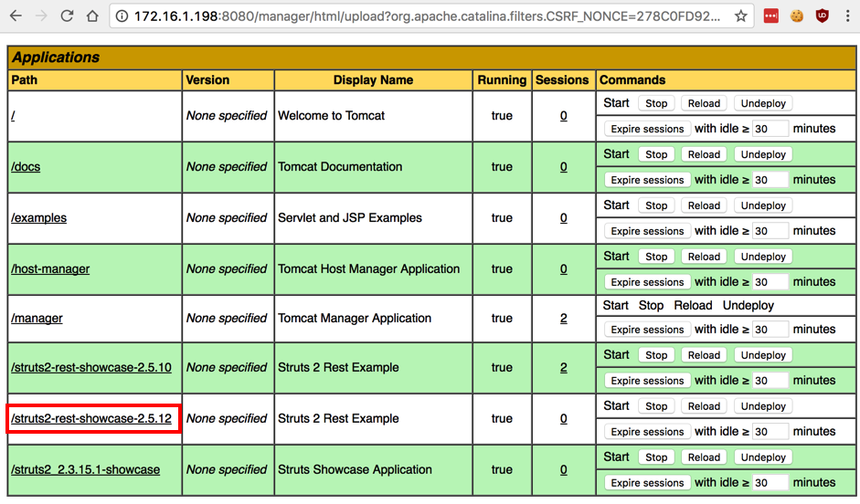The image size is (860, 504).
Task: View the 2 sessions of Tomcat Manager Application
Action: click(563, 318)
